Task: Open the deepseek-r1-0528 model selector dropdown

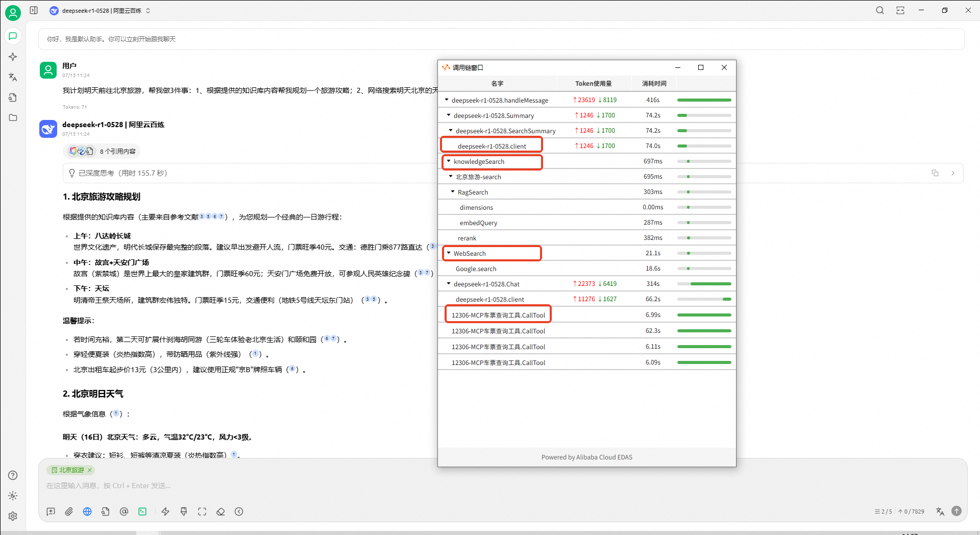Action: [100, 11]
